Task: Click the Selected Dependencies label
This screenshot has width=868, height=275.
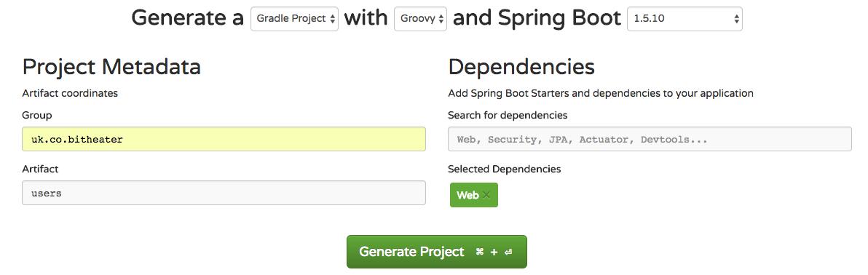Action: coord(505,169)
